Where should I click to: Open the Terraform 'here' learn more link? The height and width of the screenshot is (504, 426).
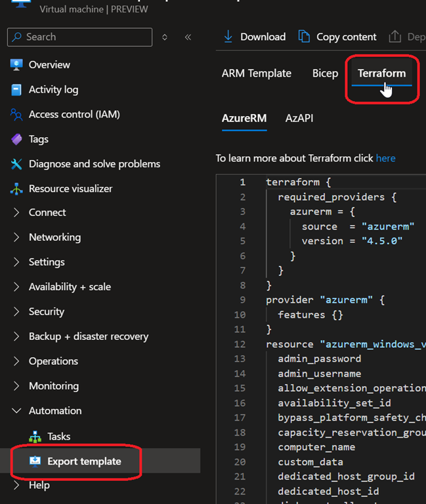(x=385, y=158)
